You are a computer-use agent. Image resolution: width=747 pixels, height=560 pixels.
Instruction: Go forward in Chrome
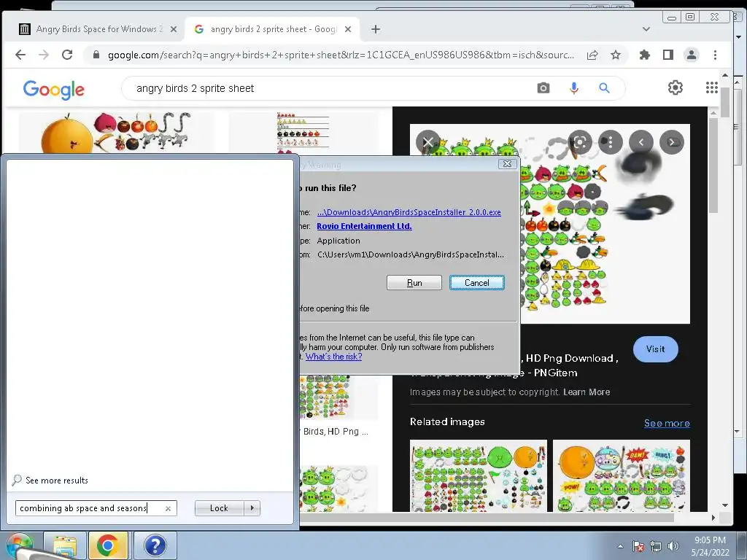pyautogui.click(x=44, y=55)
